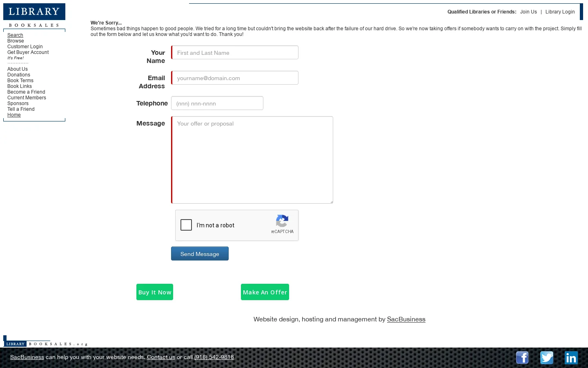The width and height of the screenshot is (588, 368).
Task: Open the Search menu link
Action: pyautogui.click(x=15, y=35)
